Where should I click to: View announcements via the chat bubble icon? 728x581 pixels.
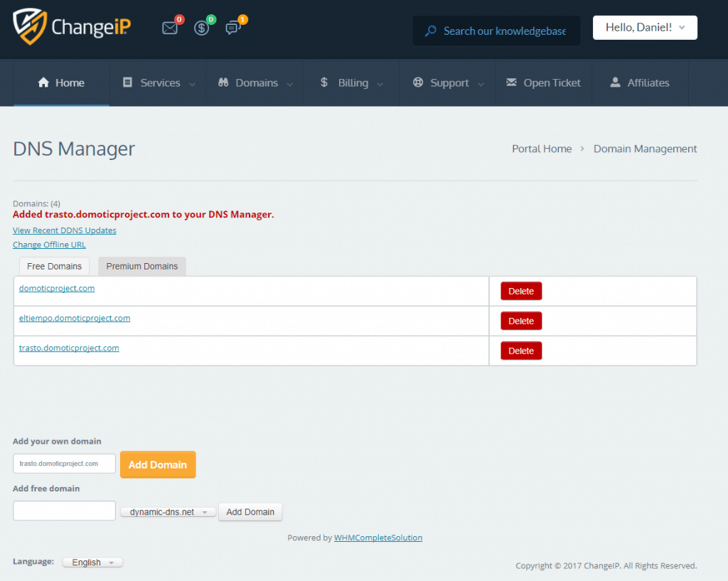point(232,28)
